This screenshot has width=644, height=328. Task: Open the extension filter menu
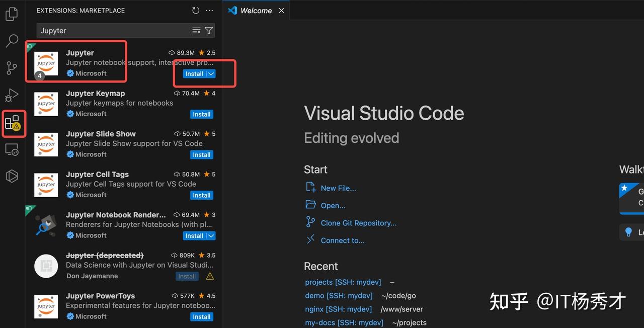click(209, 31)
